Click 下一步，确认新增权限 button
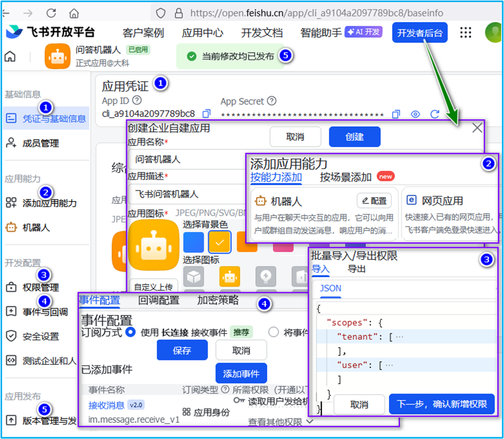Image resolution: width=504 pixels, height=439 pixels. click(442, 404)
